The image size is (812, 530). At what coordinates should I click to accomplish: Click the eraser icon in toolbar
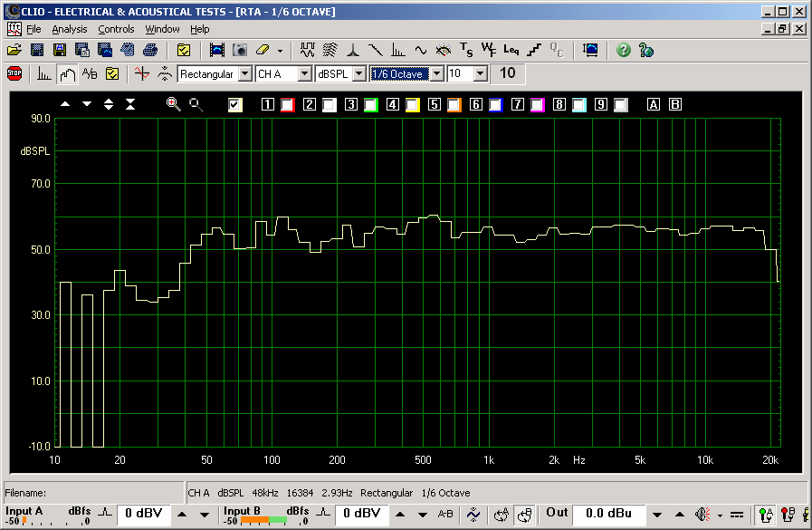point(263,50)
